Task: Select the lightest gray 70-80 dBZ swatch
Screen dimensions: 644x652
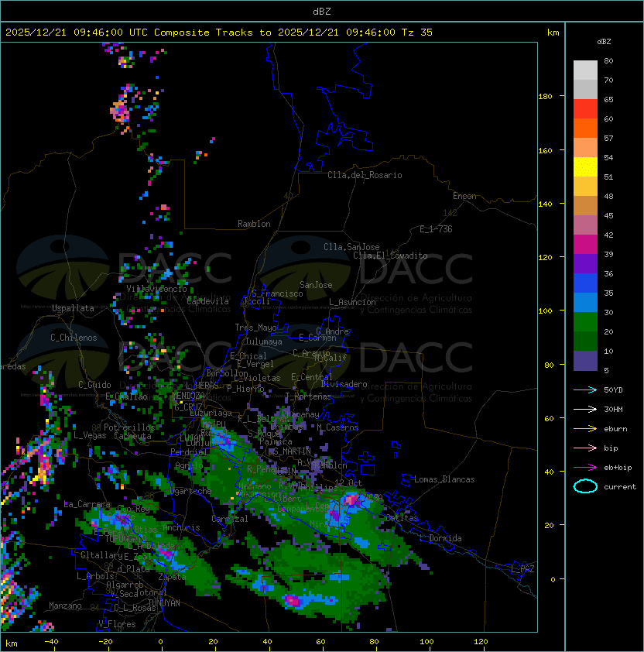Action: 585,70
